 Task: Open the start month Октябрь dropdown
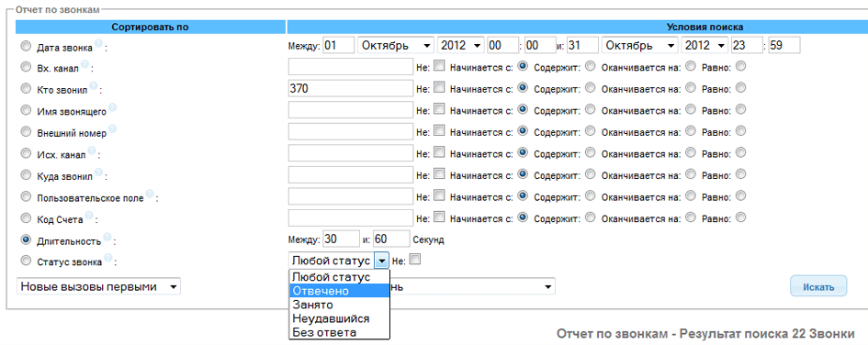tap(397, 45)
